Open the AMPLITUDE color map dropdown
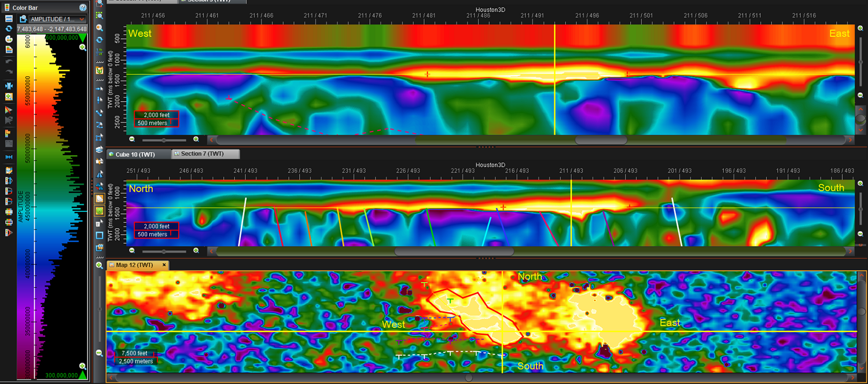This screenshot has height=384, width=868. click(x=57, y=19)
